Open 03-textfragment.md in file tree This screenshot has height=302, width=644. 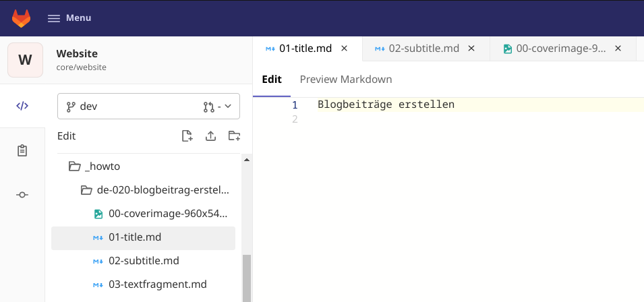pyautogui.click(x=157, y=284)
